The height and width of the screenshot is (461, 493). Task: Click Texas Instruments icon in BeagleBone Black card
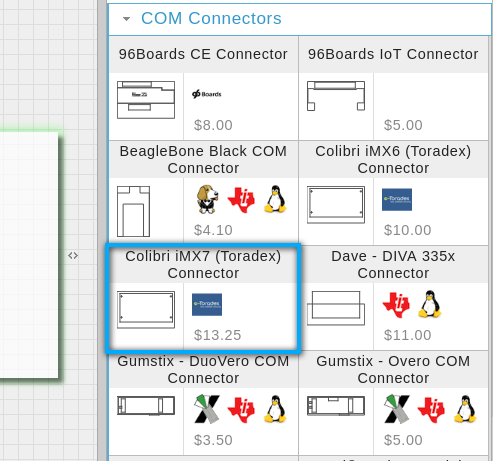pos(241,200)
